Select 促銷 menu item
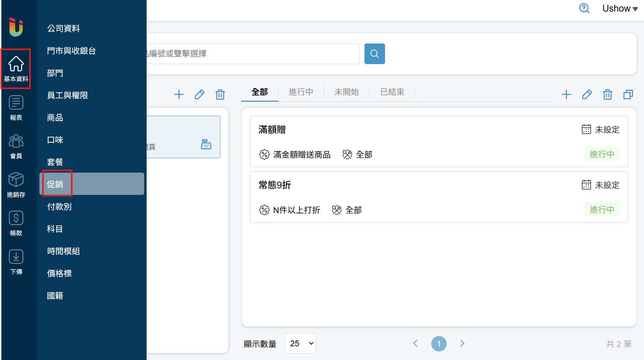644x360 pixels. click(x=92, y=184)
